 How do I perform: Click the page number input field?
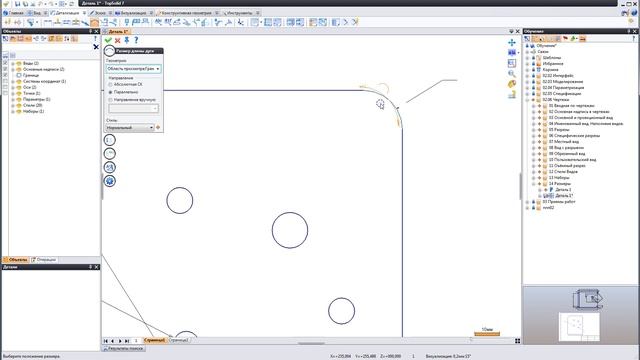coord(137,340)
